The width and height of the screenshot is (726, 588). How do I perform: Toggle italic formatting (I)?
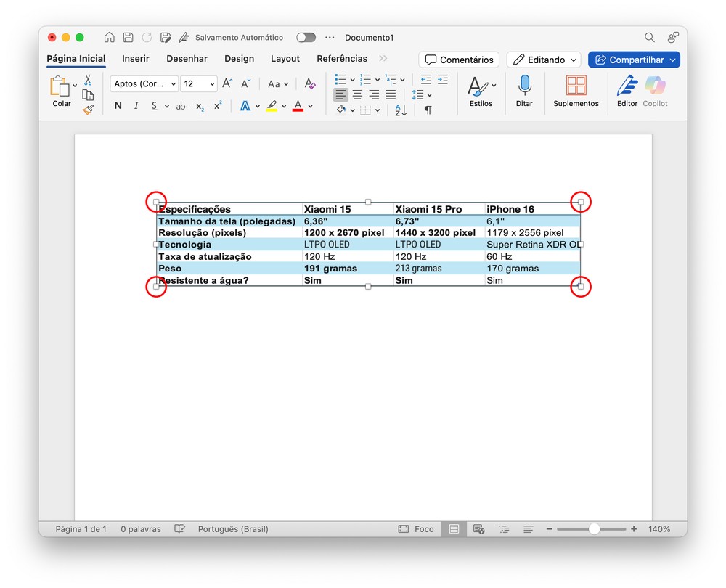coord(136,106)
